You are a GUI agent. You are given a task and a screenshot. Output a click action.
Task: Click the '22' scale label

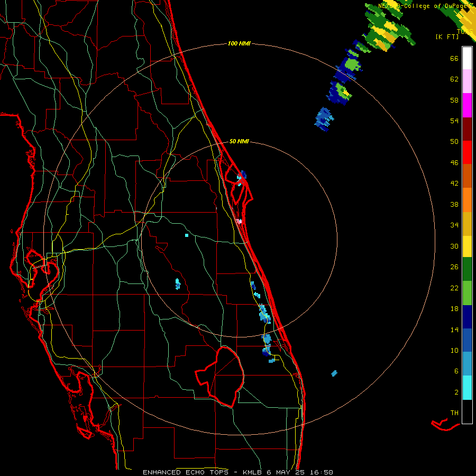[454, 288]
